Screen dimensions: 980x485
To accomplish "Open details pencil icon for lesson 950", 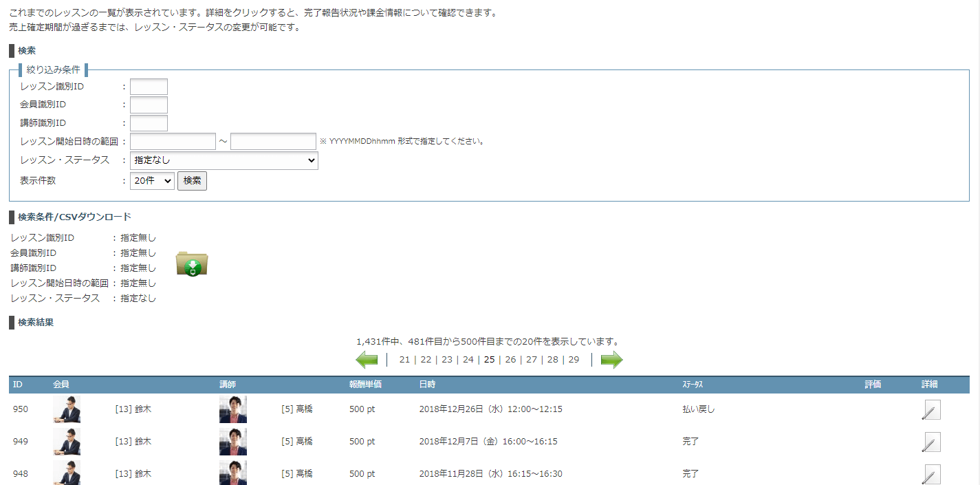I will pyautogui.click(x=930, y=409).
